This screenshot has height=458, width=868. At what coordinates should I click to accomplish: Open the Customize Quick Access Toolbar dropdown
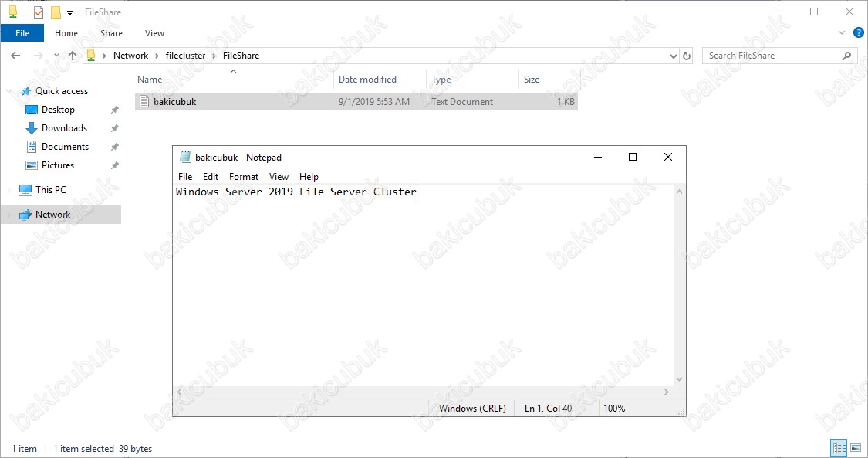[x=69, y=12]
